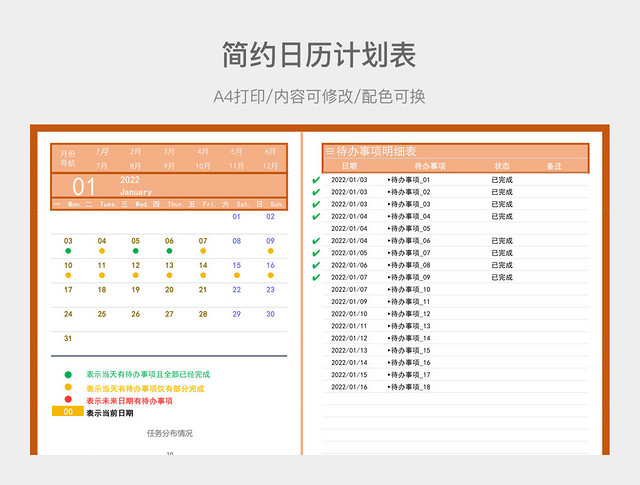Select calendar date 30

point(270,314)
